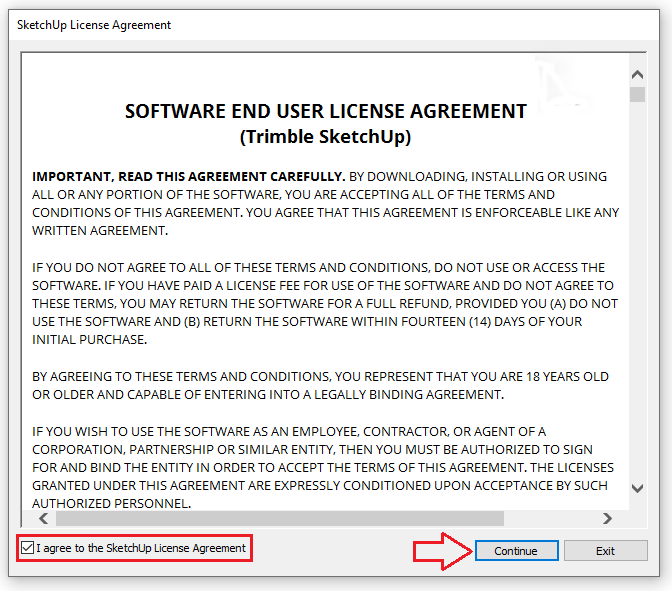Check the SketchUp License Agreement checkbox

pyautogui.click(x=27, y=547)
